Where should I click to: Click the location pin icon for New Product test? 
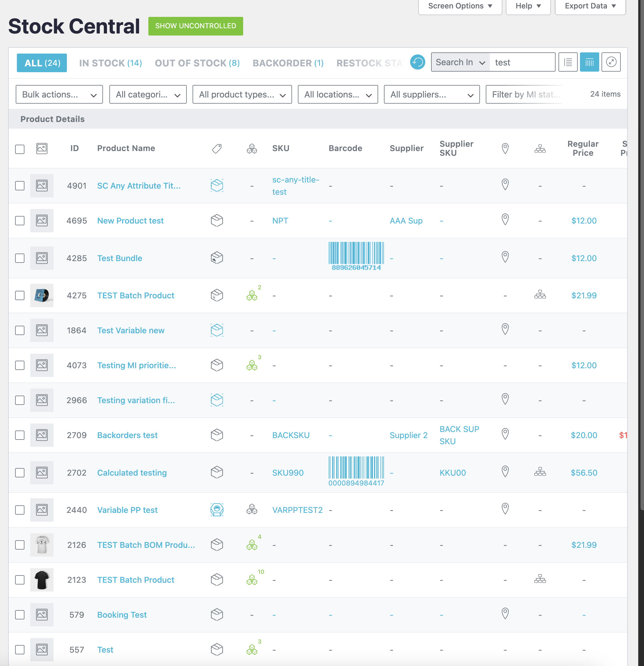tap(505, 220)
